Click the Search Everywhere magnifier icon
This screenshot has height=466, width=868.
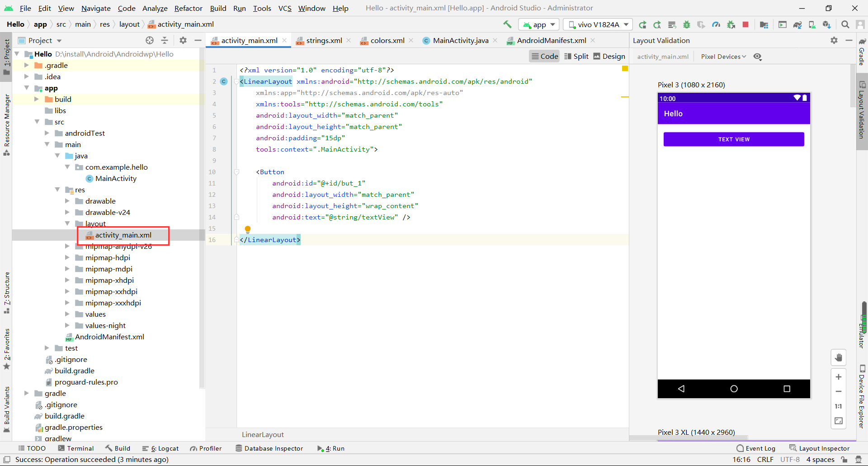pos(845,24)
